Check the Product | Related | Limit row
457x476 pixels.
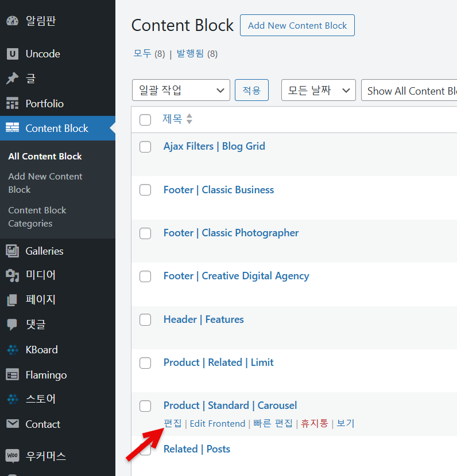[145, 363]
